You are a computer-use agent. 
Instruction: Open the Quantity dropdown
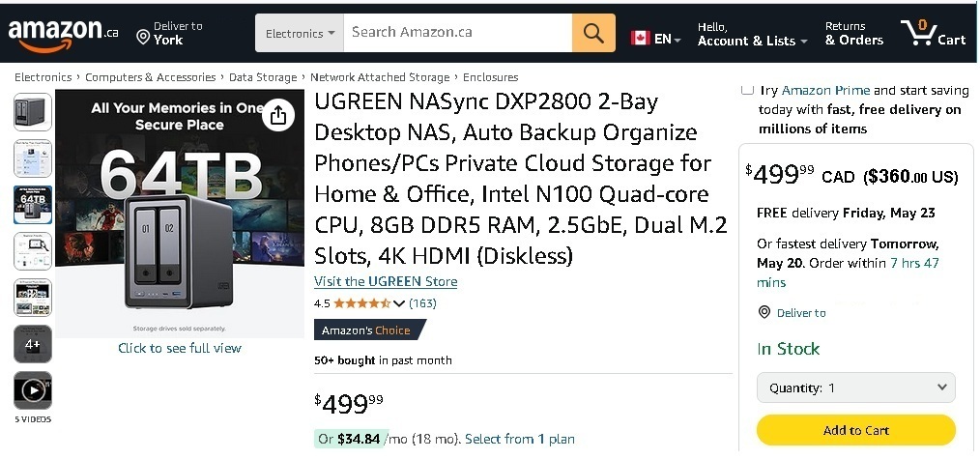click(x=855, y=387)
